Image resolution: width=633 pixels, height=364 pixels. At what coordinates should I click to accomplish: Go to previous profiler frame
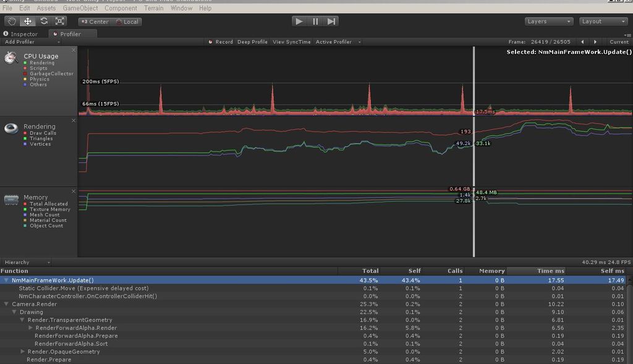(x=582, y=42)
